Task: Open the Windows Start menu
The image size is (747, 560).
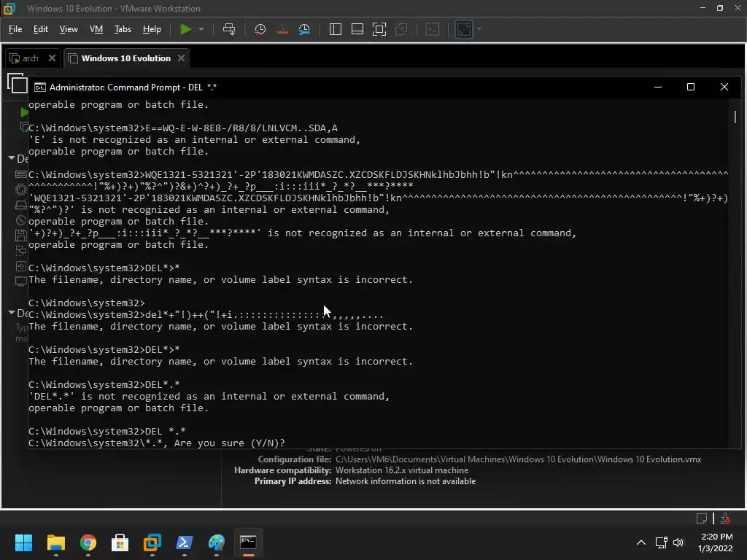Action: coord(23,542)
